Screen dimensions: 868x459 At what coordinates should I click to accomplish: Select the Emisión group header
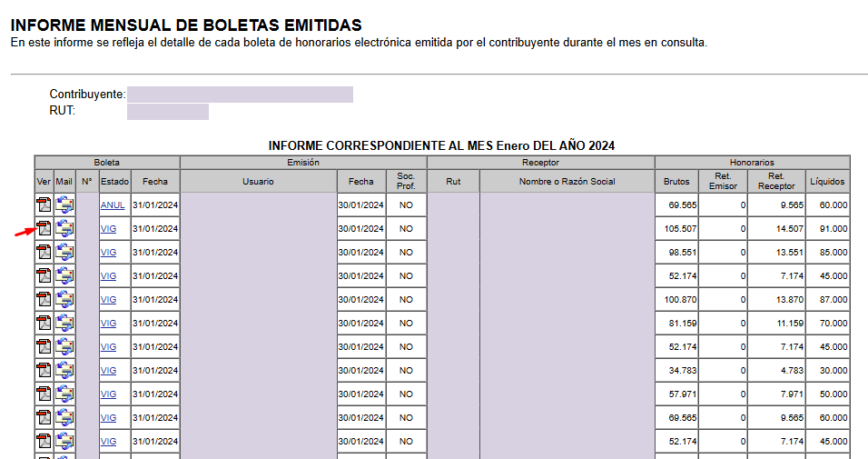303,163
